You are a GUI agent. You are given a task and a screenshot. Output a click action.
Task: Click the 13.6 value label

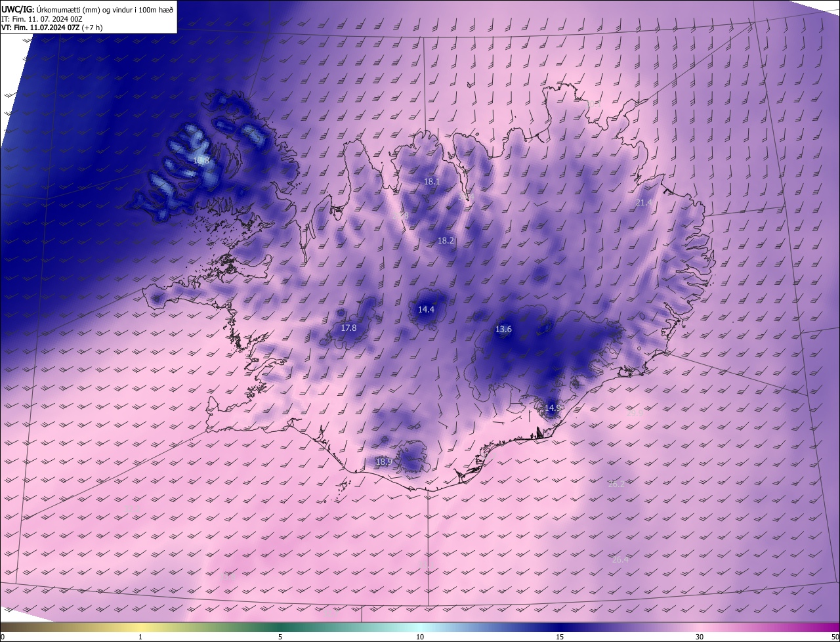[504, 329]
